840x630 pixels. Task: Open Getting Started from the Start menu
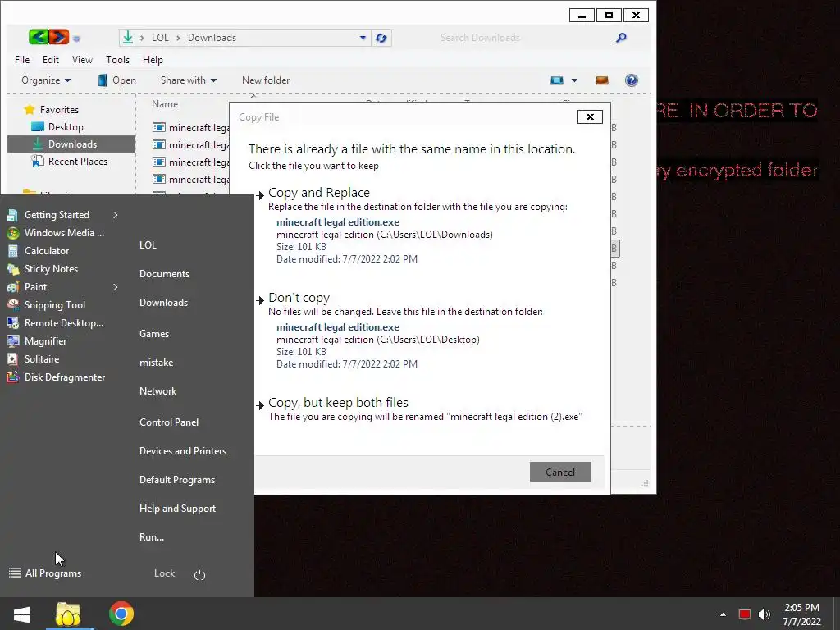point(57,215)
